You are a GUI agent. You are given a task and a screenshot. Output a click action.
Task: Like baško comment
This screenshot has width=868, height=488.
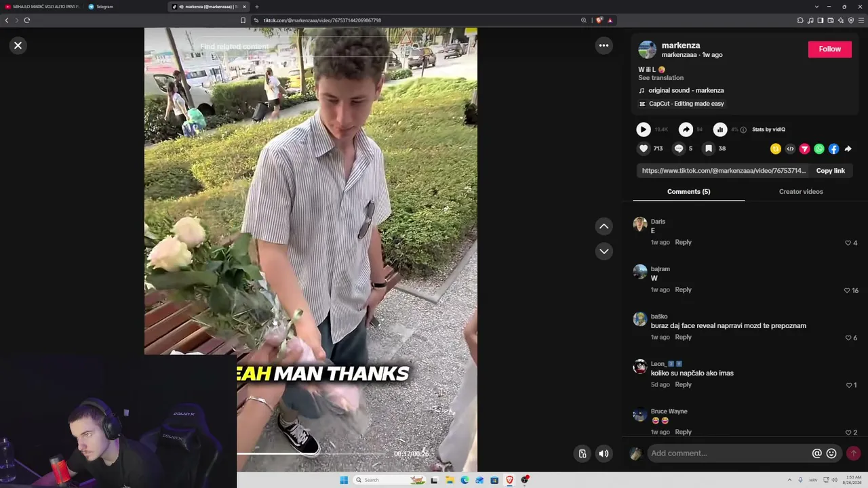(848, 338)
